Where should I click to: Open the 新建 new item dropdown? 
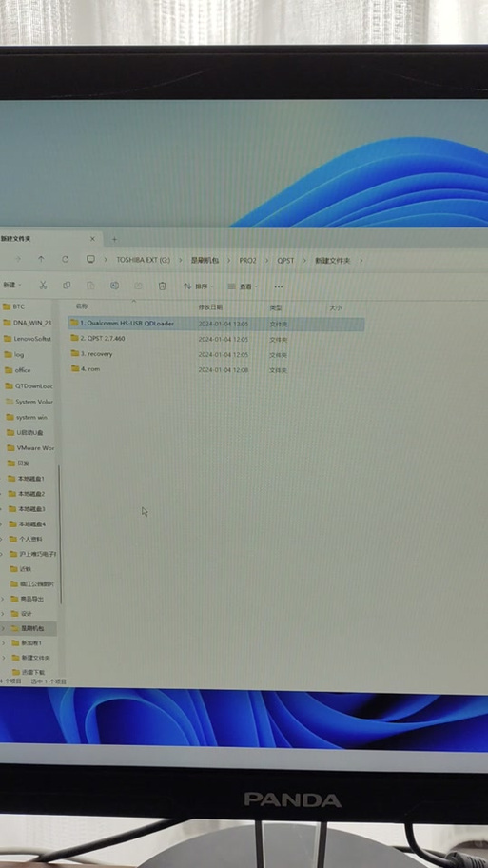coord(11,285)
